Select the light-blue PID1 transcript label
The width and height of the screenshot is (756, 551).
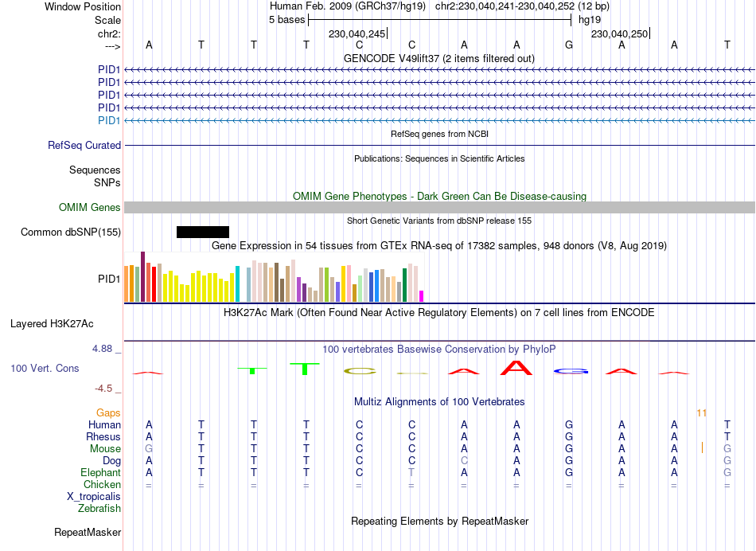pos(108,120)
